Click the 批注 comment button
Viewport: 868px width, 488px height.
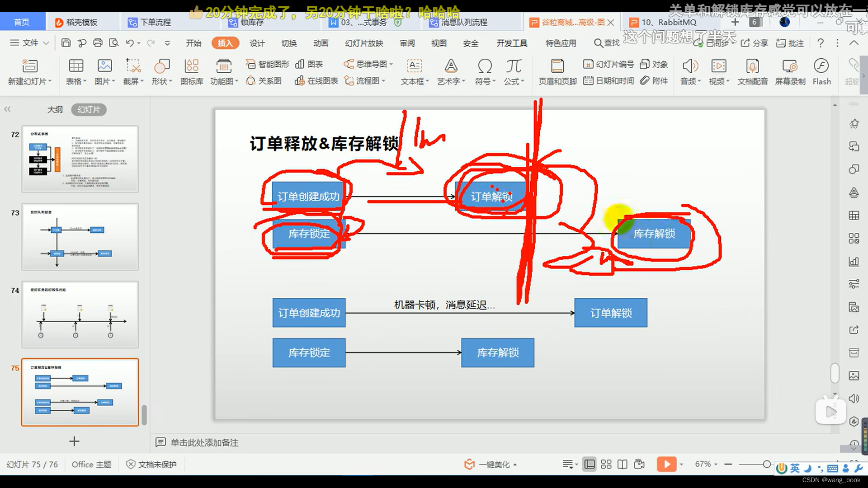click(790, 43)
